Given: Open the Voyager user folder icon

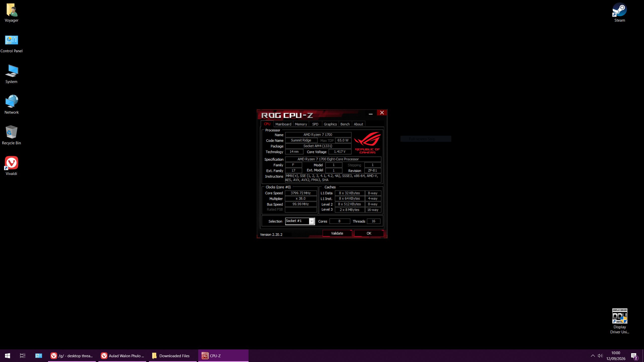Looking at the screenshot, I should [x=11, y=13].
